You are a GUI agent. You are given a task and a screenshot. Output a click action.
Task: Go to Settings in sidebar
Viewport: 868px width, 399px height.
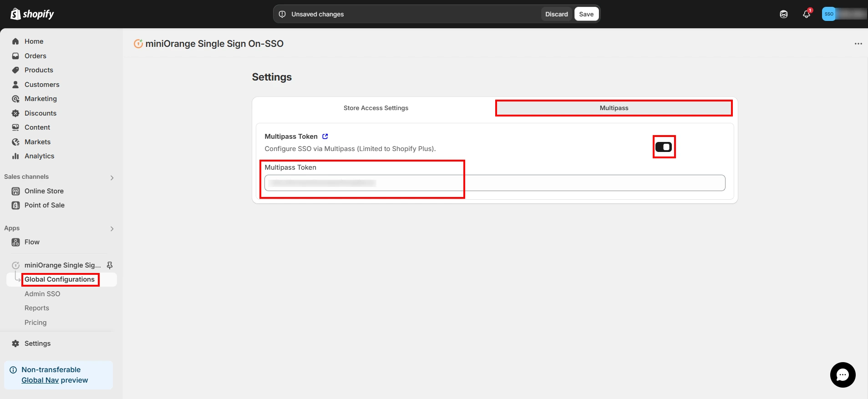(37, 343)
